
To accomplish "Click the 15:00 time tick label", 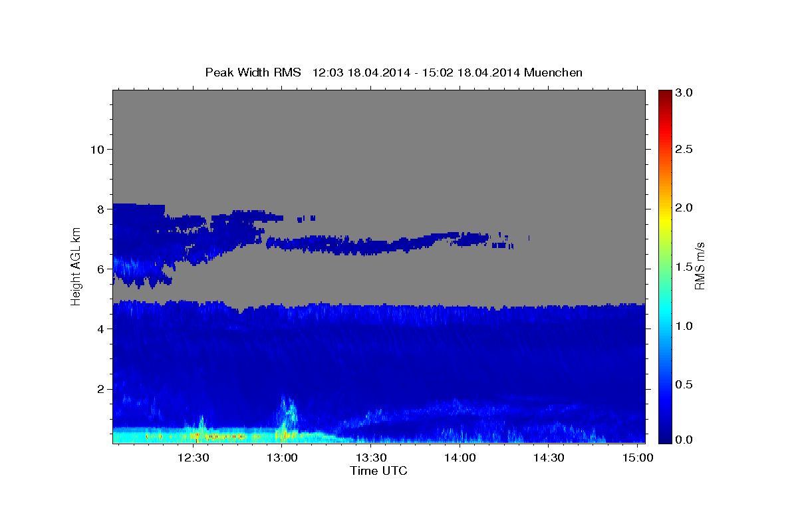I will point(638,458).
